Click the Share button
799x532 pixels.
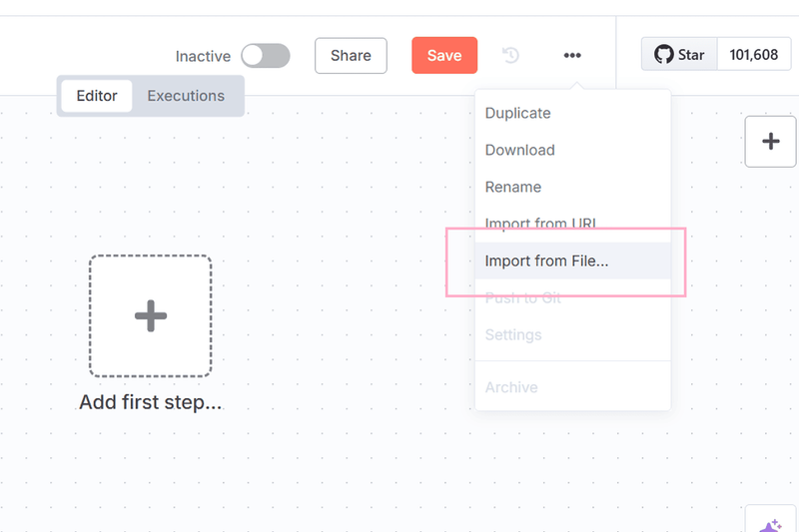pyautogui.click(x=351, y=56)
